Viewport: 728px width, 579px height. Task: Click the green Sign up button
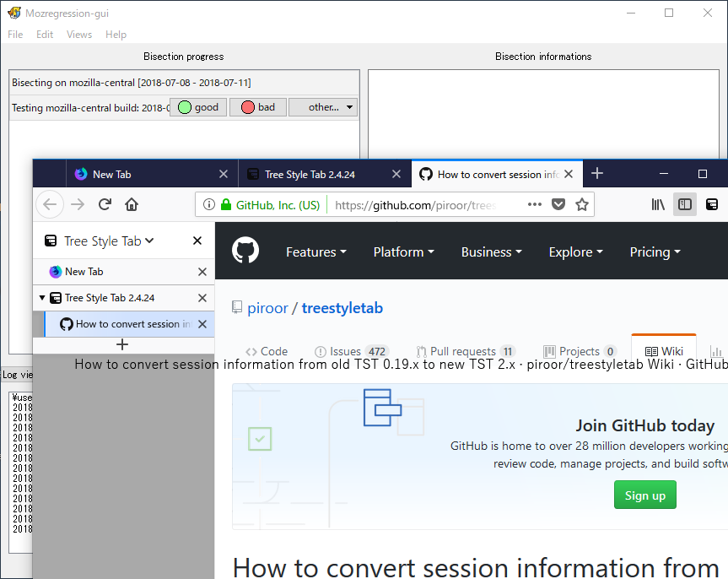pyautogui.click(x=644, y=495)
